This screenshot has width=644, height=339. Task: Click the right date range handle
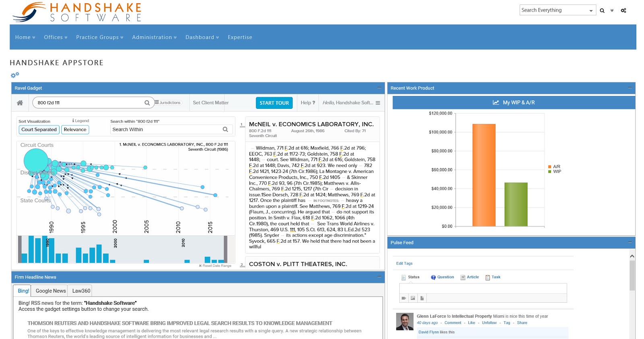pyautogui.click(x=225, y=249)
